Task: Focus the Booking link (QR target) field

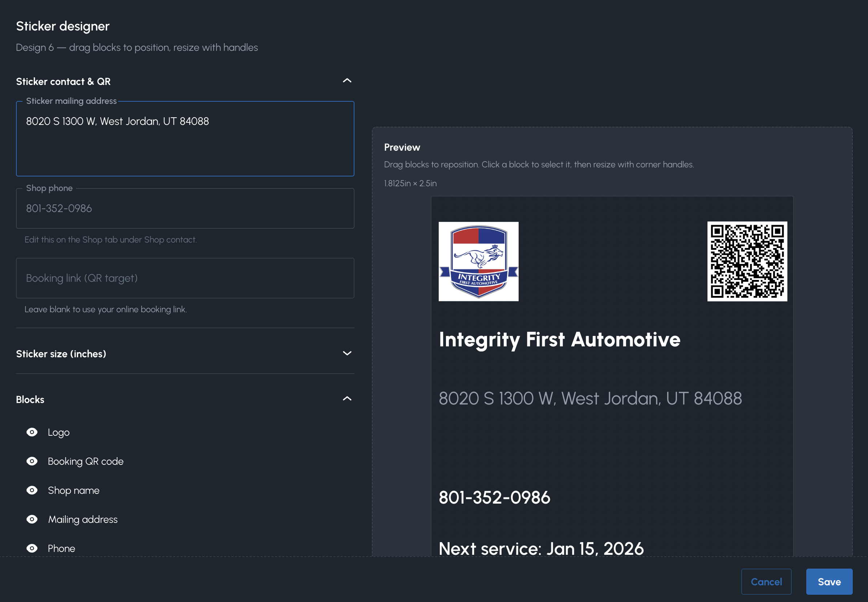Action: [x=185, y=278]
